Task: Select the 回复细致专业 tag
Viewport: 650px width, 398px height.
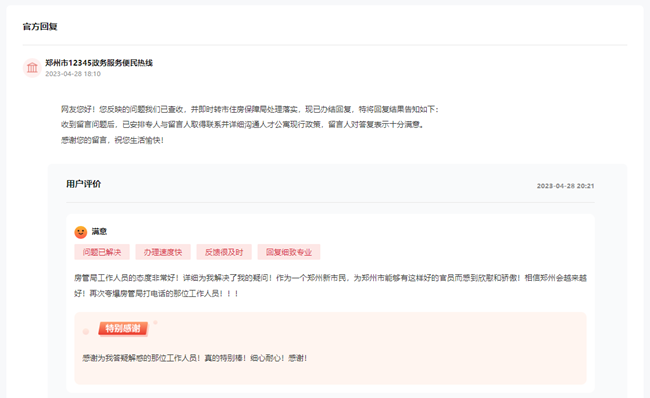Action: pos(289,252)
